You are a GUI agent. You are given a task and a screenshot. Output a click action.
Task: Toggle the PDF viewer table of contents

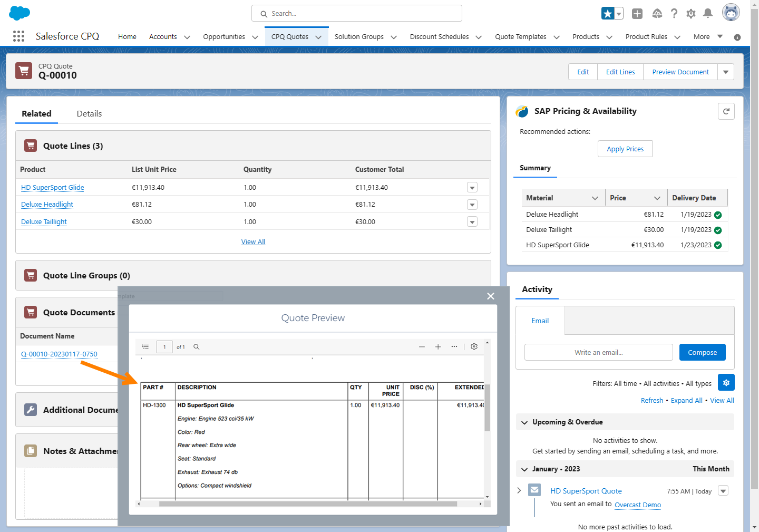coord(145,347)
